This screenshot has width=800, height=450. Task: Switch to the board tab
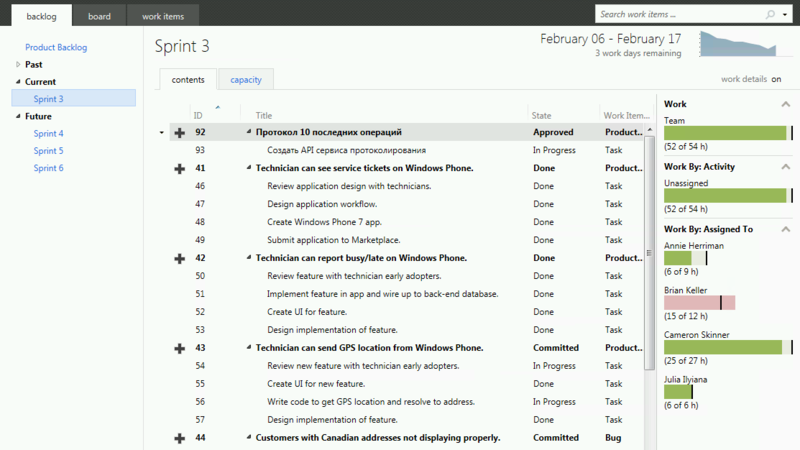[99, 16]
